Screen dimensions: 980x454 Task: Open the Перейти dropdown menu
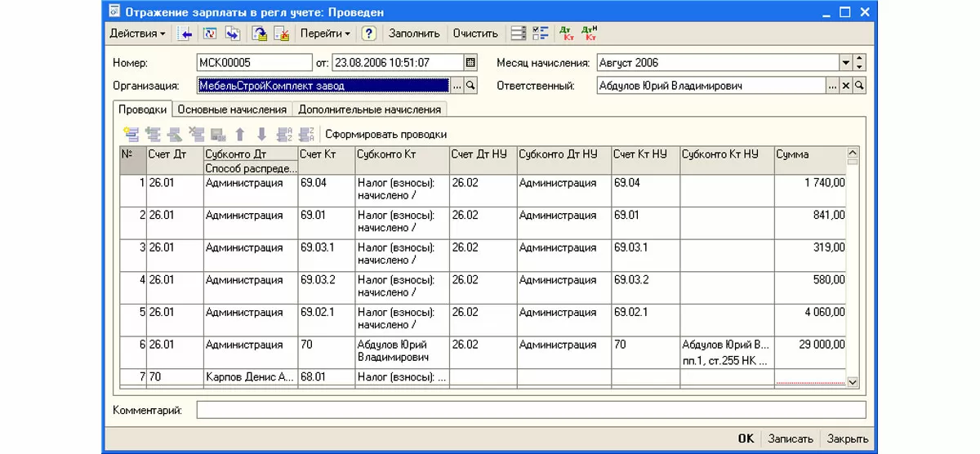tap(325, 33)
